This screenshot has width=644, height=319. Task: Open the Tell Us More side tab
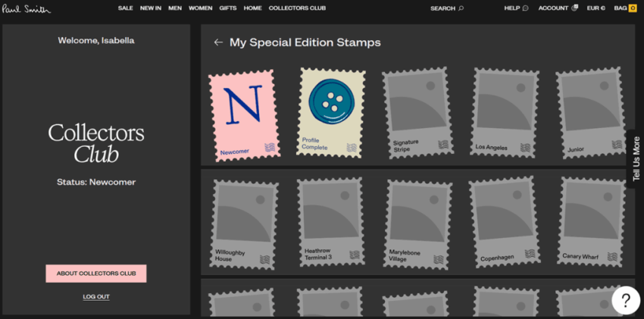pos(636,159)
